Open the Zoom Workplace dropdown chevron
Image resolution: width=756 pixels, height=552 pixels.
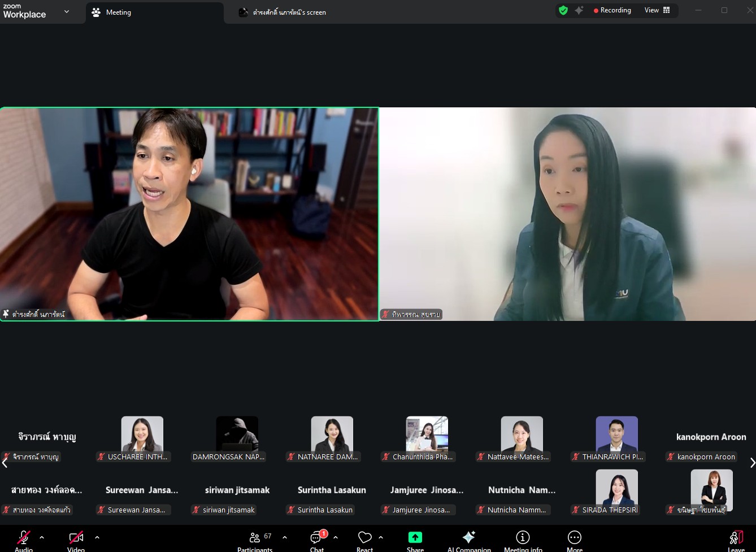pyautogui.click(x=67, y=11)
